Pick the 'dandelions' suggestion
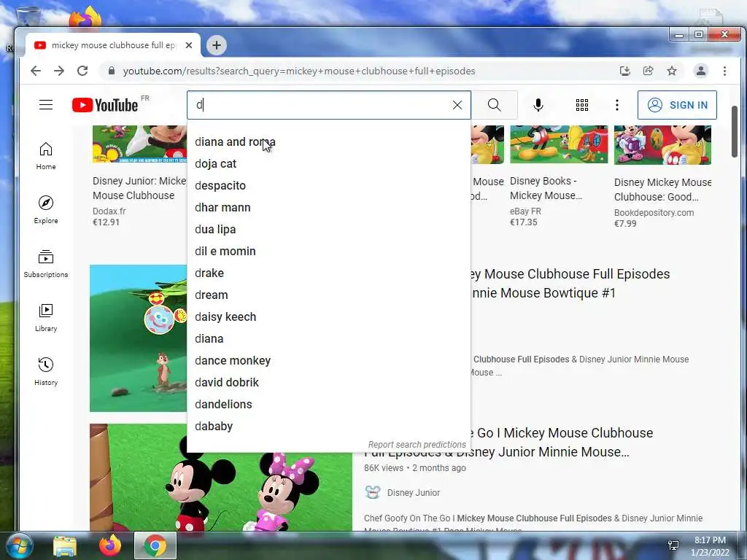This screenshot has width=747, height=560. (329, 405)
